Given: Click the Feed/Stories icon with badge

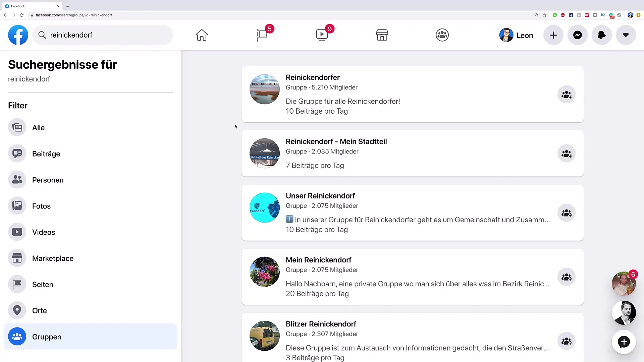Looking at the screenshot, I should tap(262, 35).
